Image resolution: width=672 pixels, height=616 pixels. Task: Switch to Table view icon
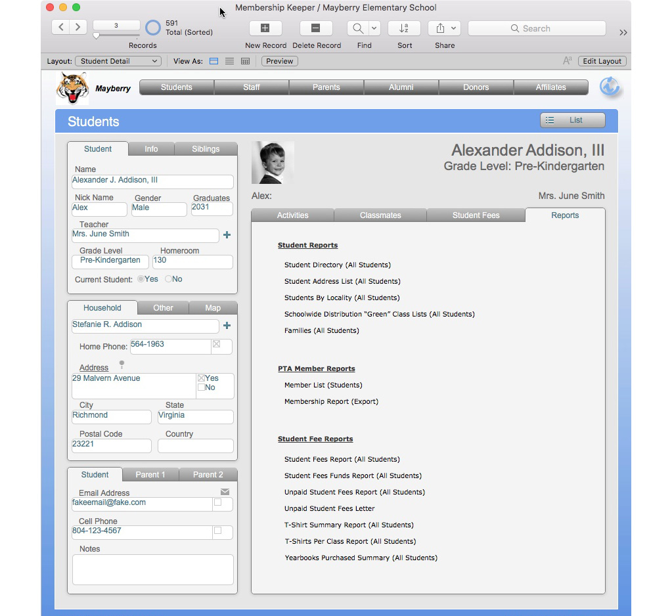tap(245, 61)
